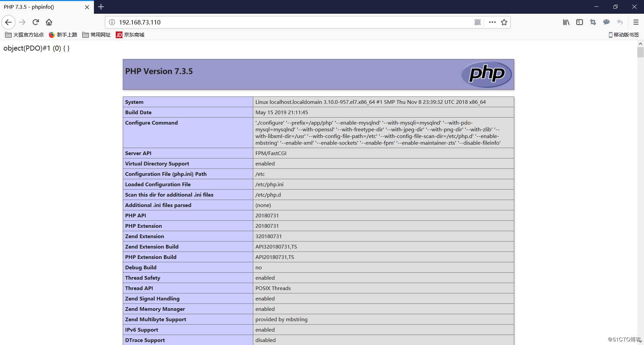Click the DTrace Support disabled value
Viewport: 644px width, 345px height.
click(x=266, y=340)
